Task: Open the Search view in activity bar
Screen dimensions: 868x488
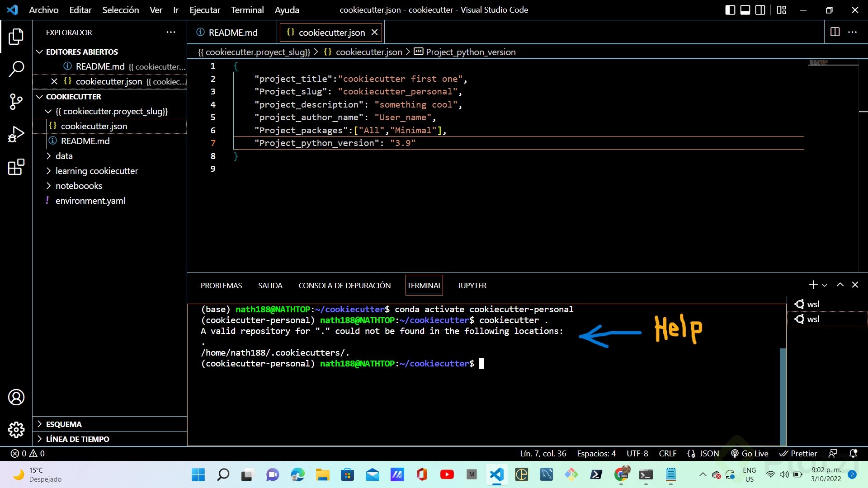Action: (16, 69)
